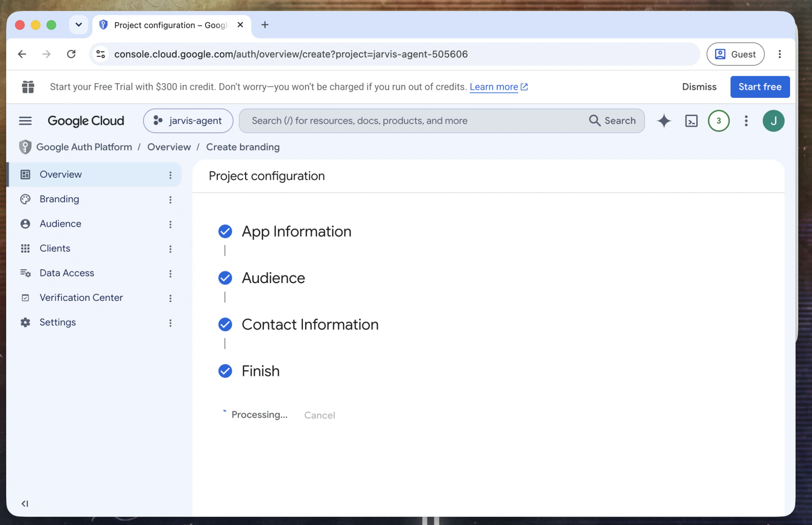Click the Start free button
This screenshot has width=812, height=525.
coord(760,87)
